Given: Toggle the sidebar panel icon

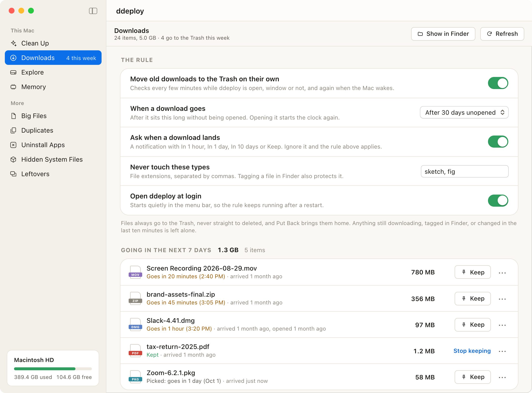Looking at the screenshot, I should (x=93, y=11).
